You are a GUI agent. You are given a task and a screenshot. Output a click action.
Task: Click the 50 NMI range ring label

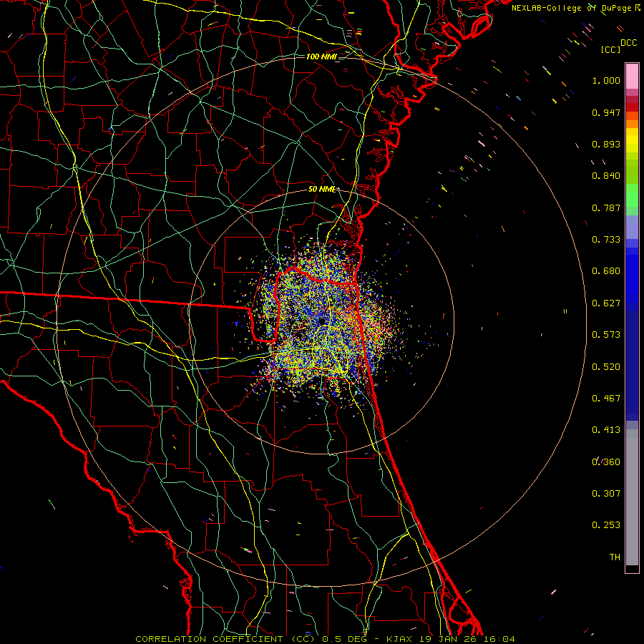321,189
